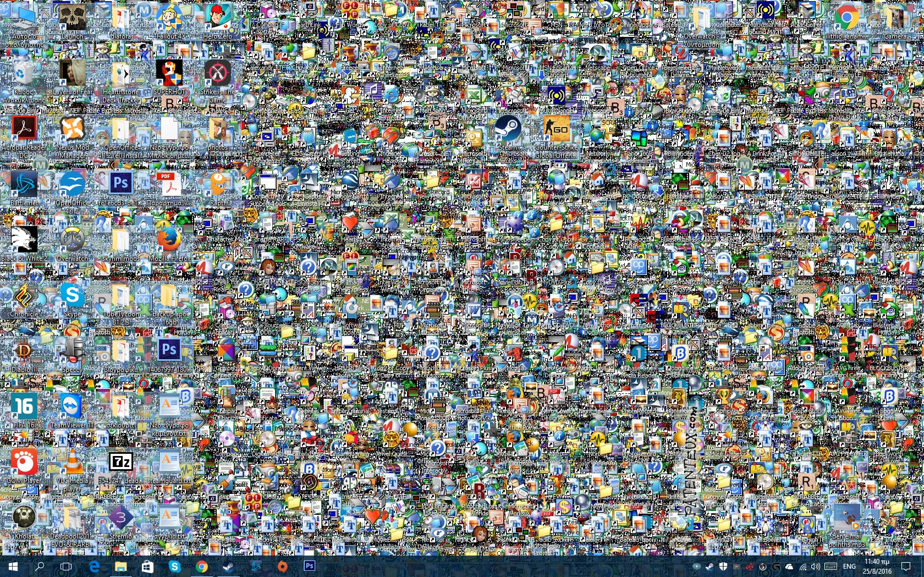The width and height of the screenshot is (924, 577).
Task: Switch to Steam in the taskbar
Action: [x=228, y=566]
